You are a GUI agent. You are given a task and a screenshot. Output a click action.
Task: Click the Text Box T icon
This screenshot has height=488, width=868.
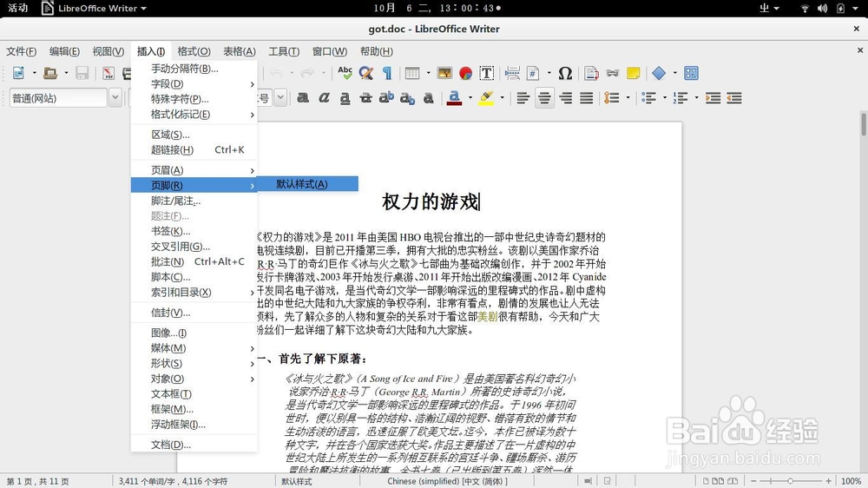coord(487,73)
